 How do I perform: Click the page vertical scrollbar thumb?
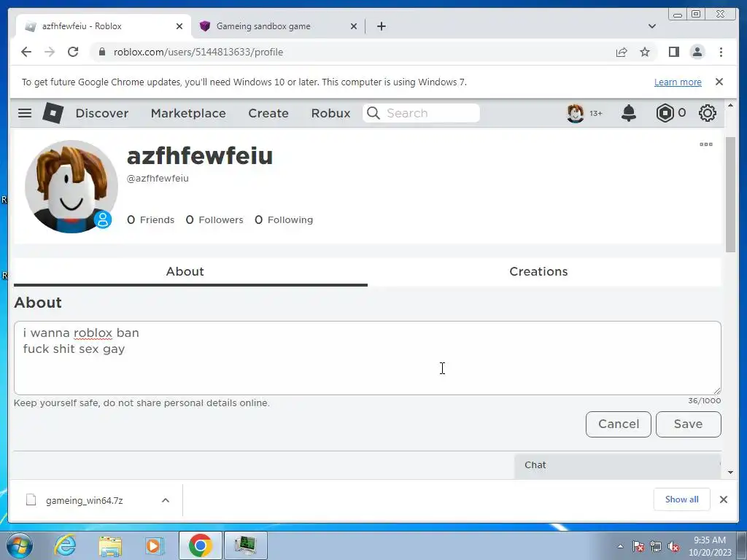(x=731, y=194)
